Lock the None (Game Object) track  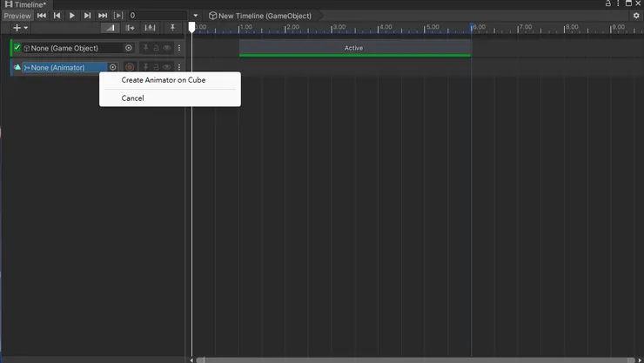click(x=156, y=48)
